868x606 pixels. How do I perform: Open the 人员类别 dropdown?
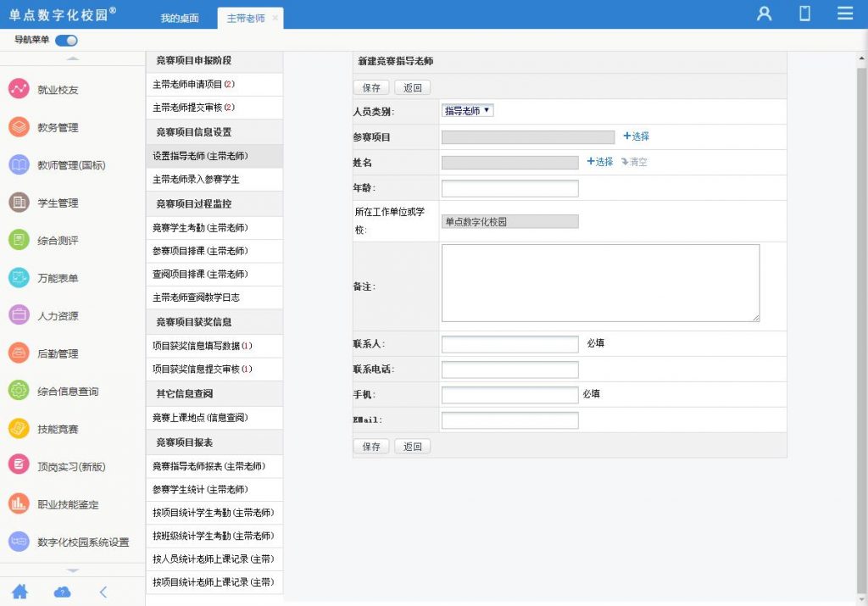(467, 111)
